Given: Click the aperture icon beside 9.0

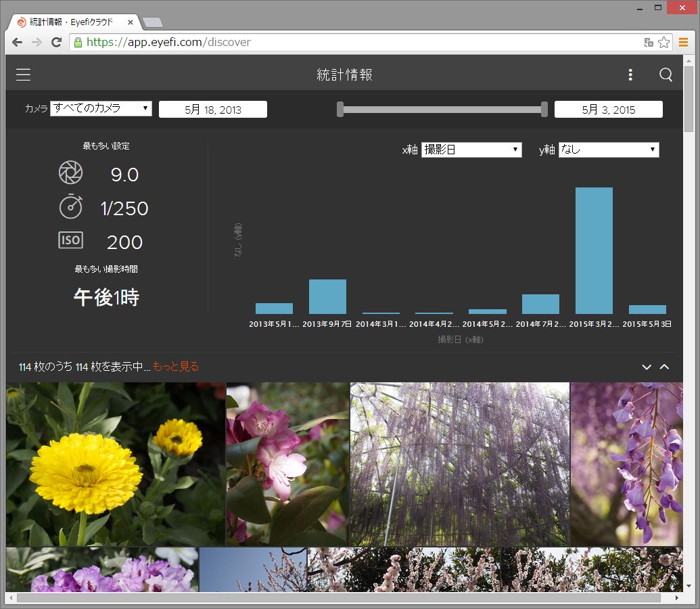Looking at the screenshot, I should [x=70, y=173].
